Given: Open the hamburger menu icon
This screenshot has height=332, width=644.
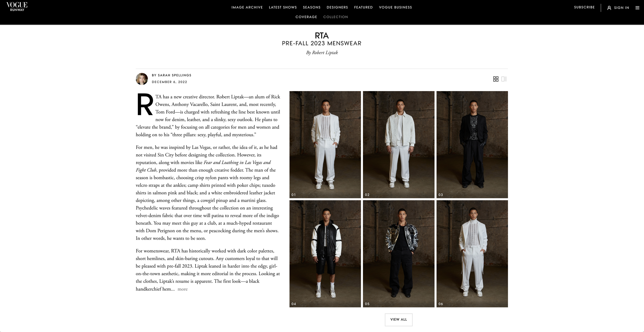Looking at the screenshot, I should pyautogui.click(x=637, y=8).
